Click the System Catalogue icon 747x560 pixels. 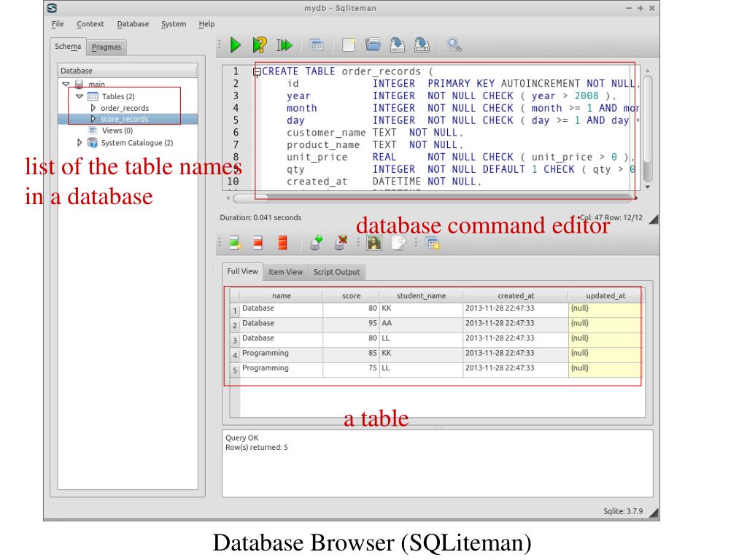(93, 143)
